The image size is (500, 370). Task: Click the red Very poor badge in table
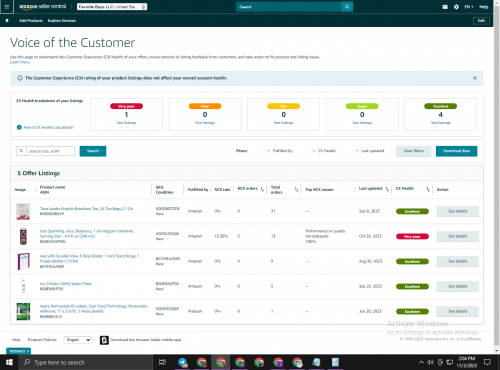[412, 236]
